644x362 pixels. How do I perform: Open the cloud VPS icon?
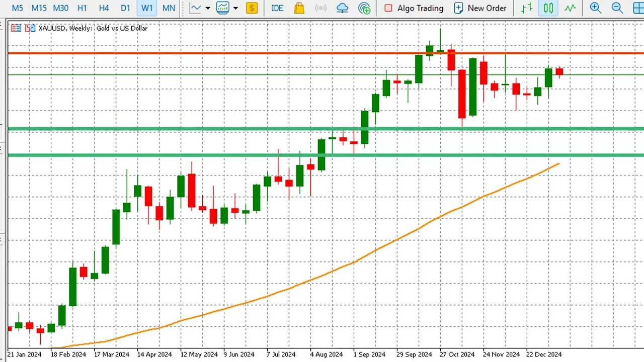coord(343,8)
